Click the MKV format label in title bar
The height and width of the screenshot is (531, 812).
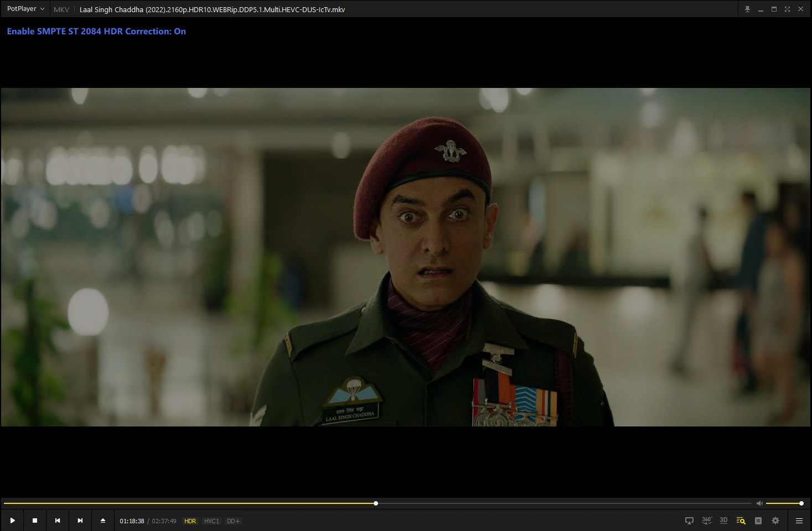click(61, 9)
